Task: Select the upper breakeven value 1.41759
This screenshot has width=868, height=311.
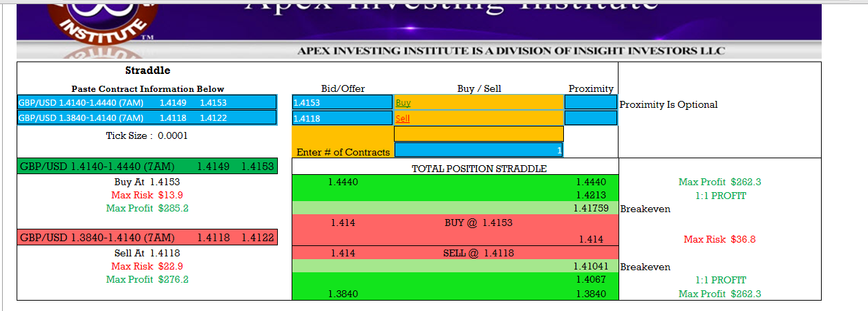Action: pyautogui.click(x=589, y=209)
